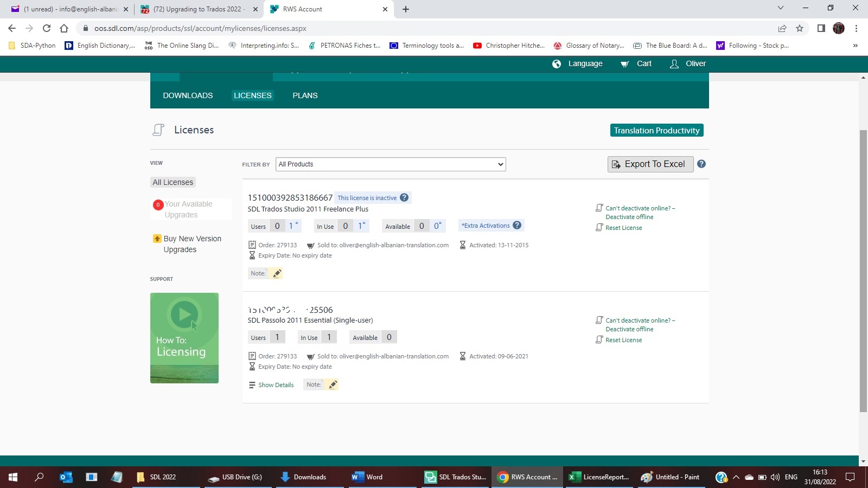Click the Translation Productivity button

pos(657,130)
